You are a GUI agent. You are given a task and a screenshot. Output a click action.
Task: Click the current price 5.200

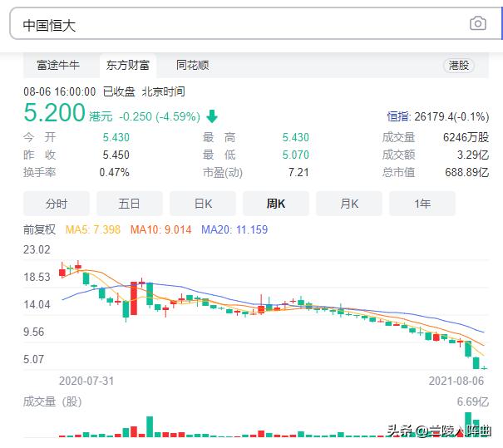[x=54, y=112]
